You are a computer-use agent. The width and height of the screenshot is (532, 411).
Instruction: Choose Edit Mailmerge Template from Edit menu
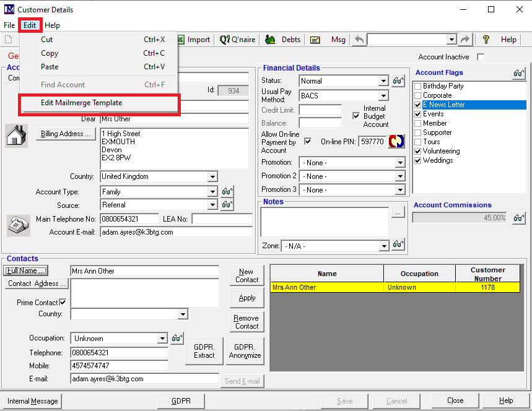[x=81, y=103]
